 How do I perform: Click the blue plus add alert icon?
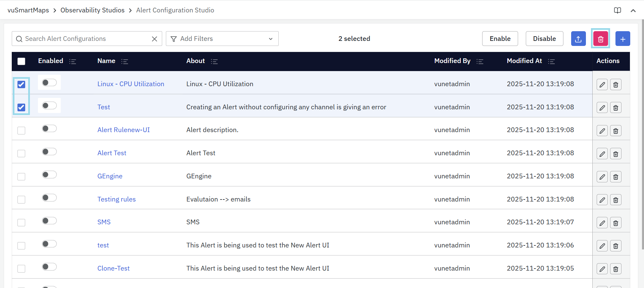pyautogui.click(x=623, y=39)
